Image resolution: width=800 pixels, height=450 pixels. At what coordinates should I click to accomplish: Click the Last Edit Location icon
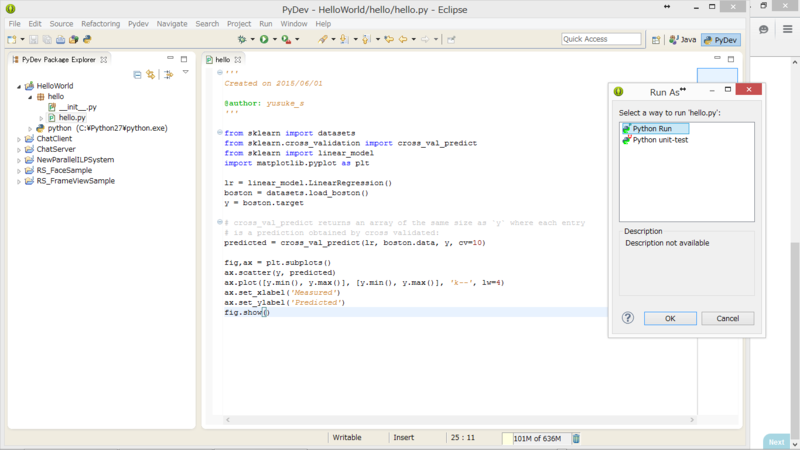389,39
